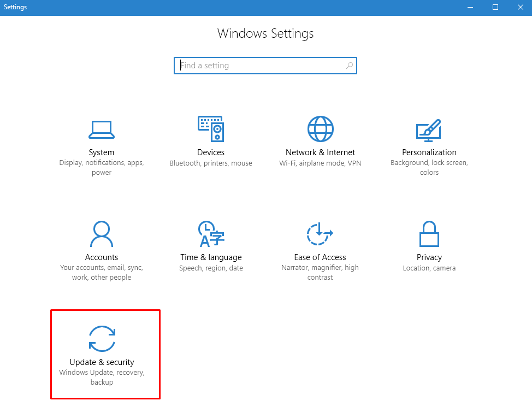Minimize the Settings window

point(470,8)
